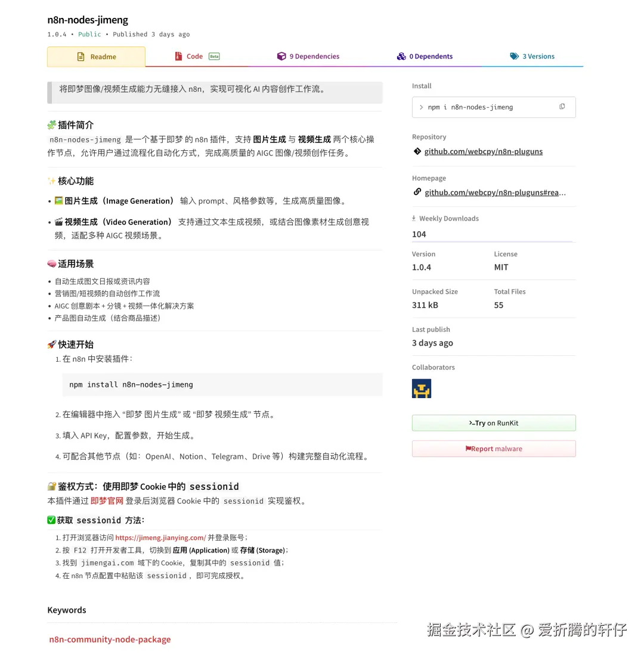Click the homepage chain link icon
Viewport: 644px width, 655px height.
pos(417,192)
